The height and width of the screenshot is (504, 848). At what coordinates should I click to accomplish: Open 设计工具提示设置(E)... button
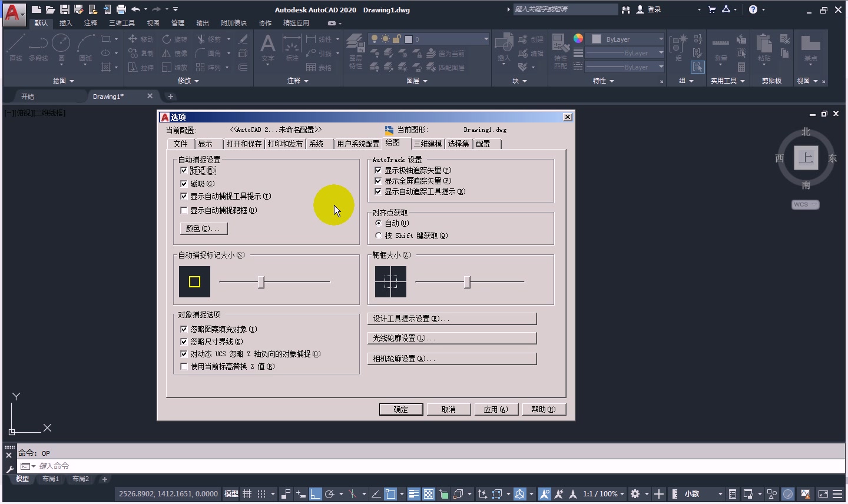(452, 319)
